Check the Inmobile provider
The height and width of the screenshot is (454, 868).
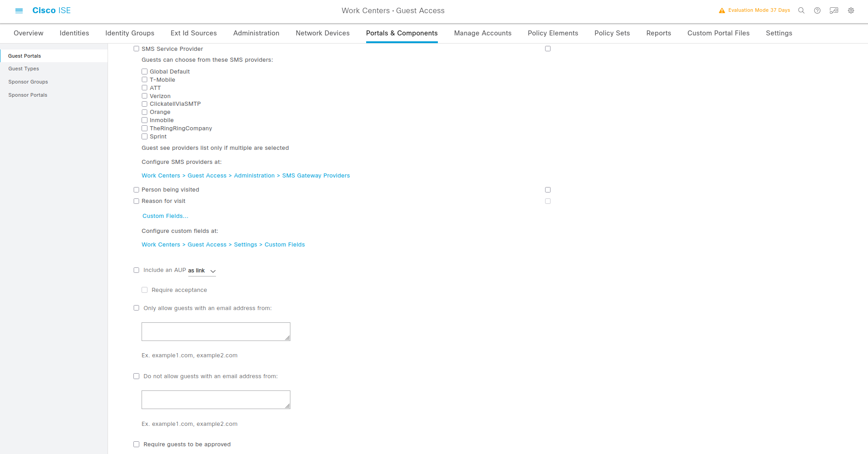click(144, 120)
